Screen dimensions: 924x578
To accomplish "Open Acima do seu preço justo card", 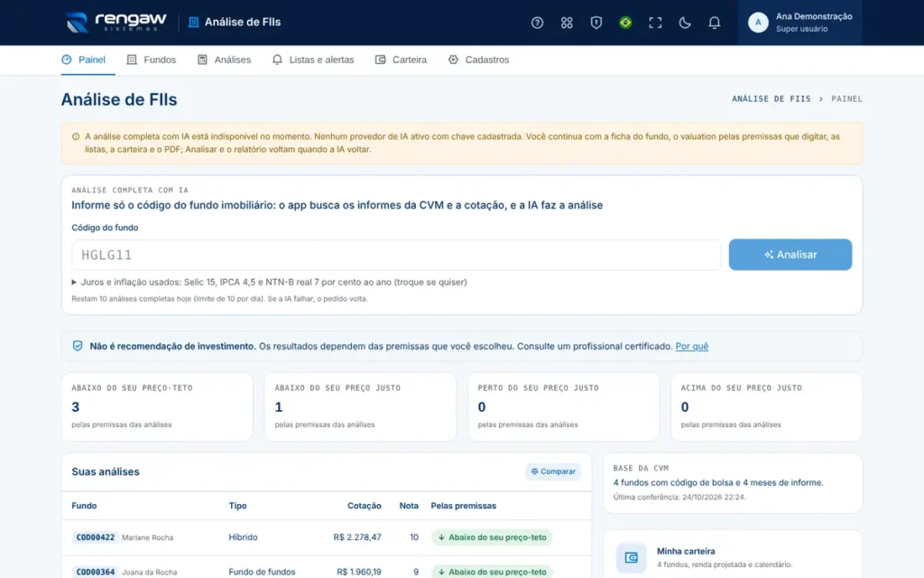I will [x=766, y=406].
